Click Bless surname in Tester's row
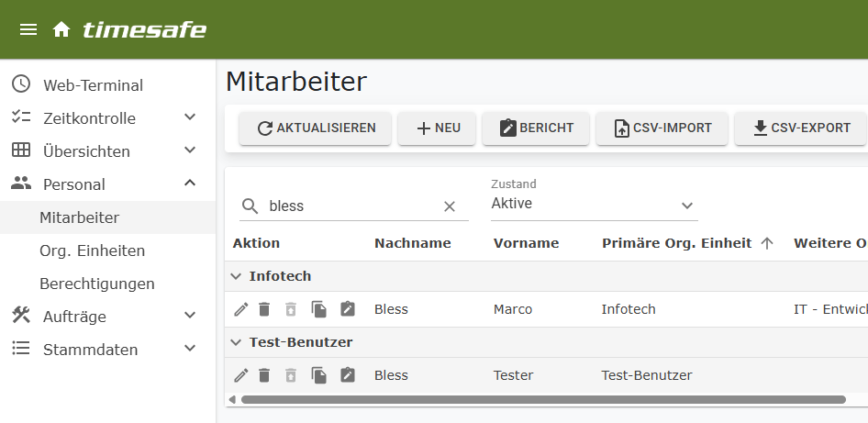The height and width of the screenshot is (423, 868). [x=391, y=375]
